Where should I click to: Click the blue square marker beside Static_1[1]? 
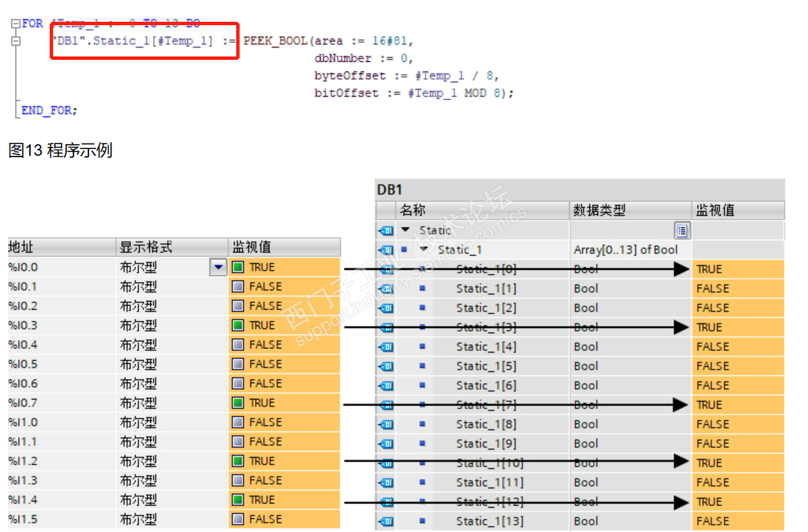423,288
